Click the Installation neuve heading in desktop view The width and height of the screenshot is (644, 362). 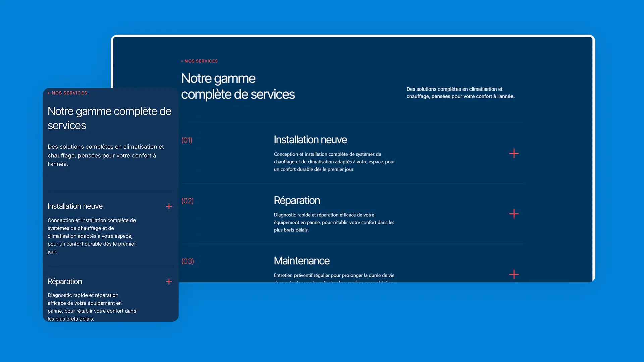coord(310,140)
